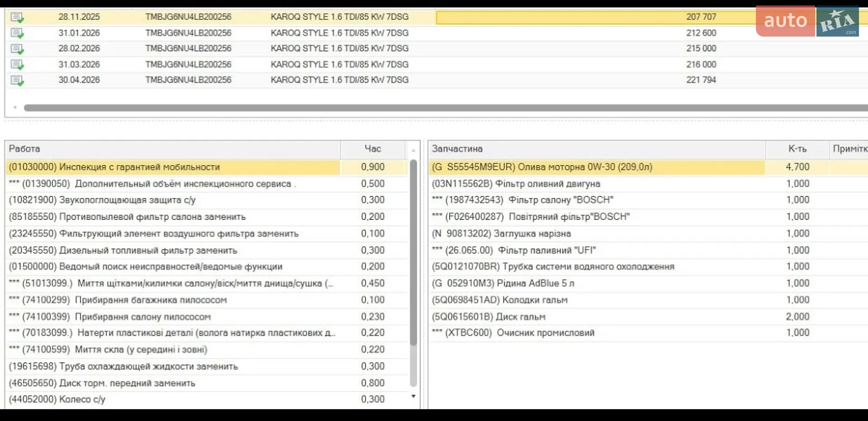
Task: Select work row Инспекция с гарантией мобильности
Action: pyautogui.click(x=207, y=167)
